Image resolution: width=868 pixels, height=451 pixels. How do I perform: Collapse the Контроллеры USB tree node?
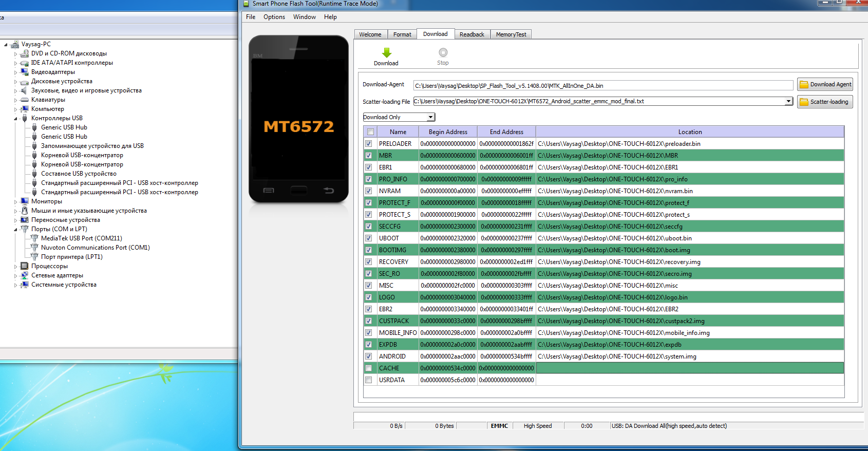click(x=15, y=119)
